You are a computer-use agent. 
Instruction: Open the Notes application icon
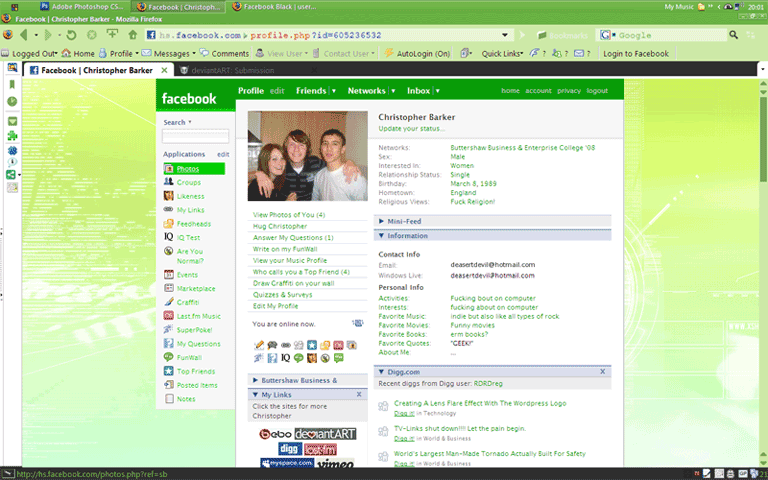pyautogui.click(x=168, y=399)
